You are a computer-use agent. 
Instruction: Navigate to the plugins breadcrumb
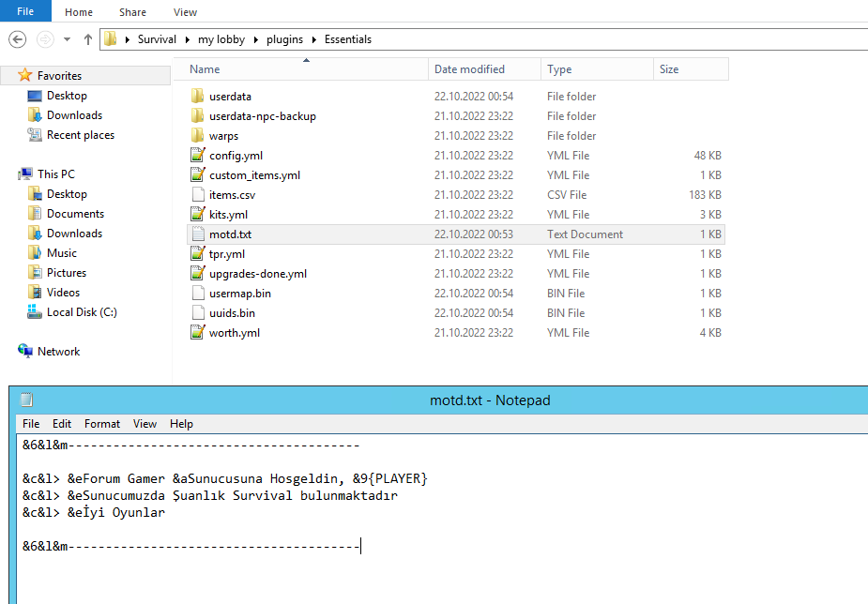[284, 39]
